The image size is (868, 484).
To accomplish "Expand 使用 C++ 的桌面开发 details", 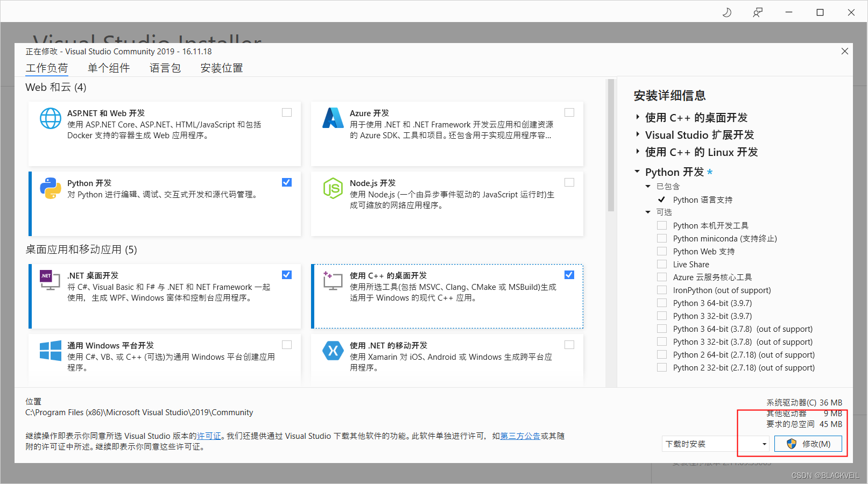I will (x=638, y=117).
